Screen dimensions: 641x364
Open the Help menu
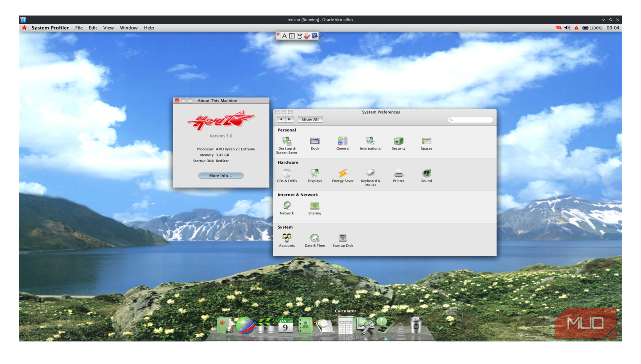click(149, 28)
